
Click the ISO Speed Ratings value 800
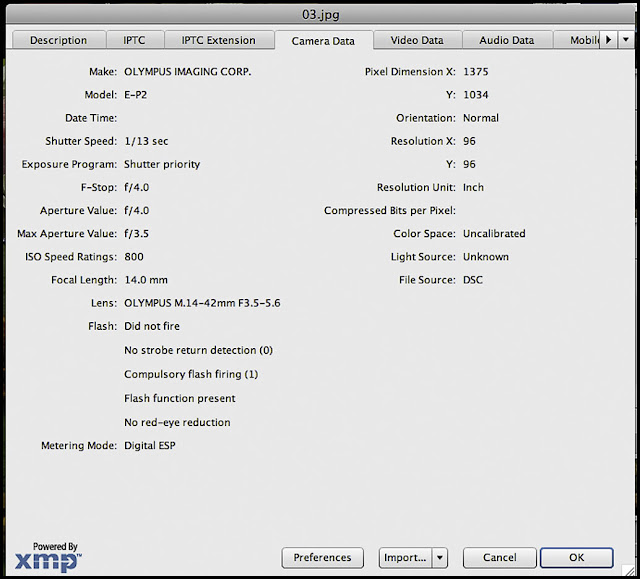click(134, 257)
